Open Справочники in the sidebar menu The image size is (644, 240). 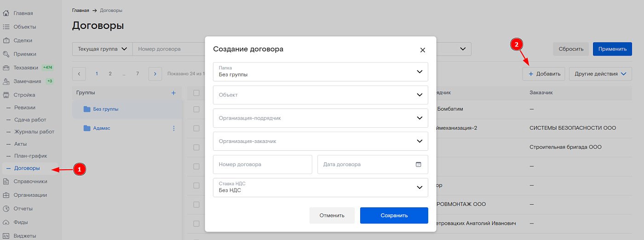point(30,181)
